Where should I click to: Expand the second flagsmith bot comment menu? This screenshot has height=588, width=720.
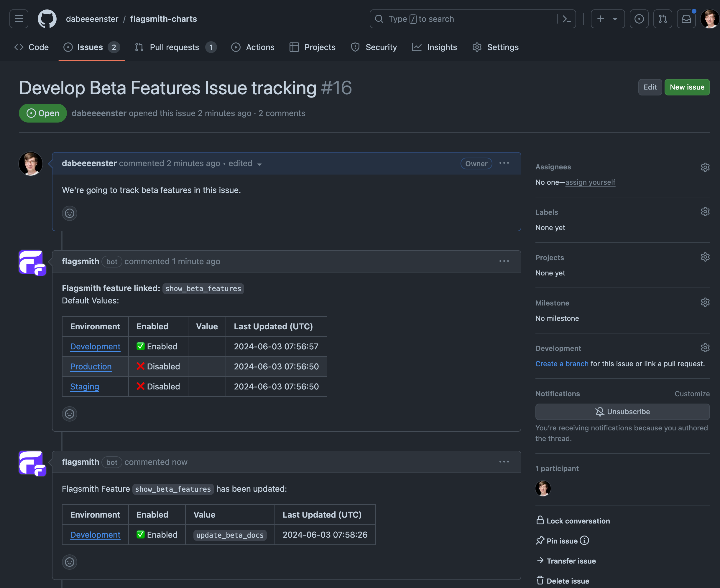(x=504, y=461)
